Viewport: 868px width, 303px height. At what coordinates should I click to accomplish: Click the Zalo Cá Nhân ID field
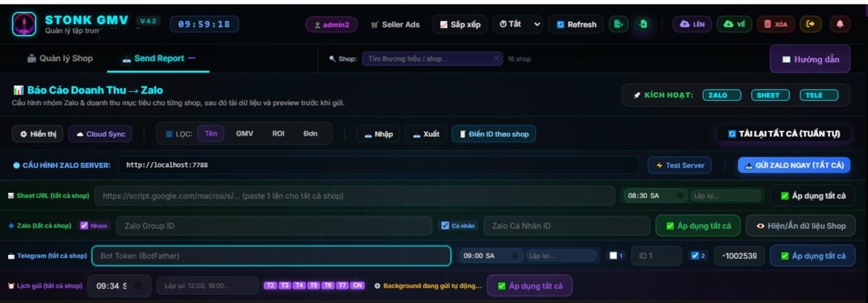point(567,226)
